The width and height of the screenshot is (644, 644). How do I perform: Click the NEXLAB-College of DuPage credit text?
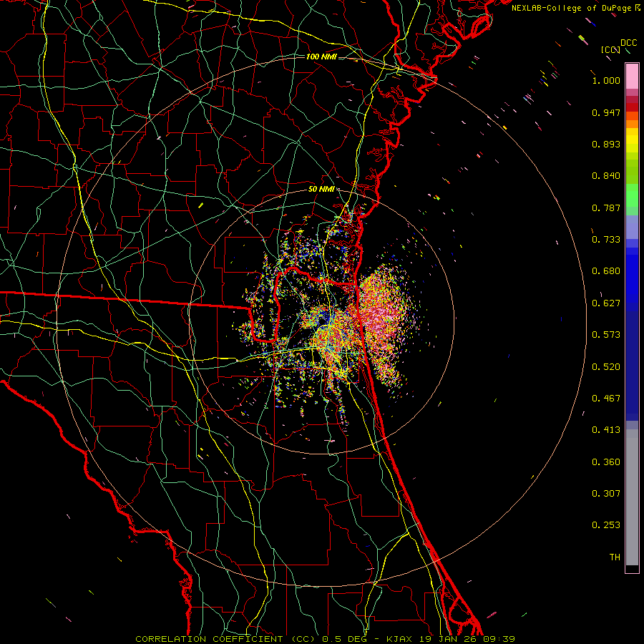pyautogui.click(x=572, y=8)
